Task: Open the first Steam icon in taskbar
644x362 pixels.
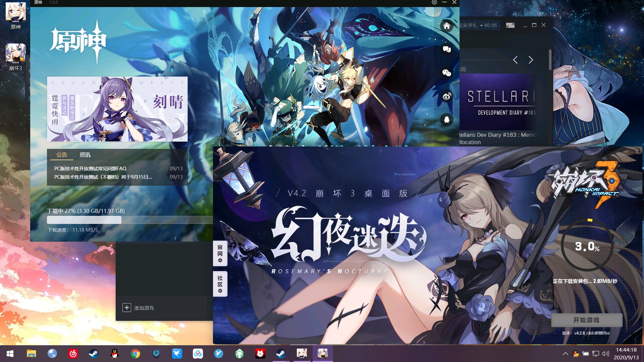Action: pyautogui.click(x=94, y=354)
